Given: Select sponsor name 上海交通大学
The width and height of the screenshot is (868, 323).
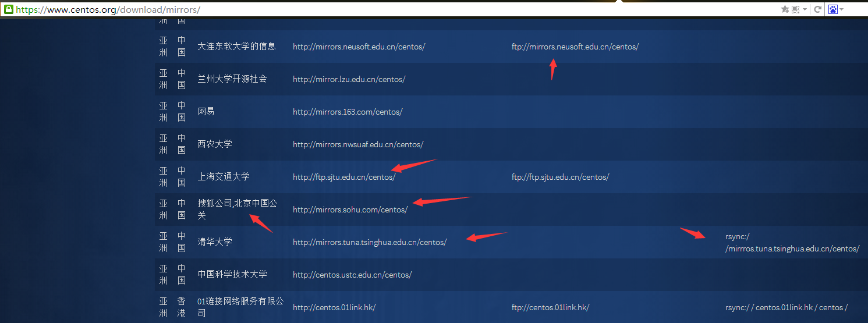Looking at the screenshot, I should [x=224, y=176].
